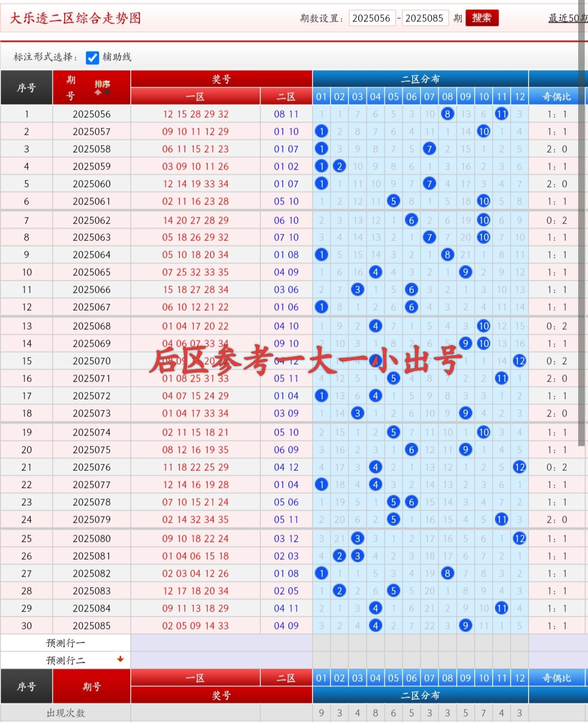Click the blue 12 ball in row 2025080
The width and height of the screenshot is (588, 722).
tap(520, 538)
